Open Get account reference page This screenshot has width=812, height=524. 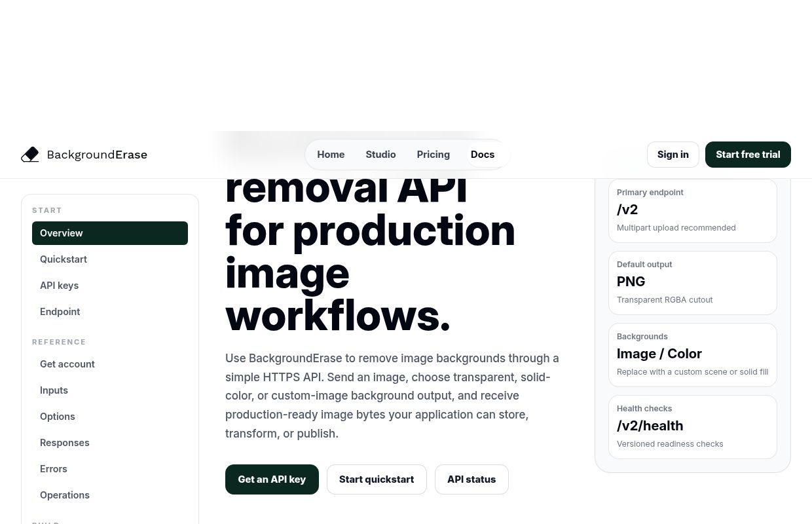[110, 364]
